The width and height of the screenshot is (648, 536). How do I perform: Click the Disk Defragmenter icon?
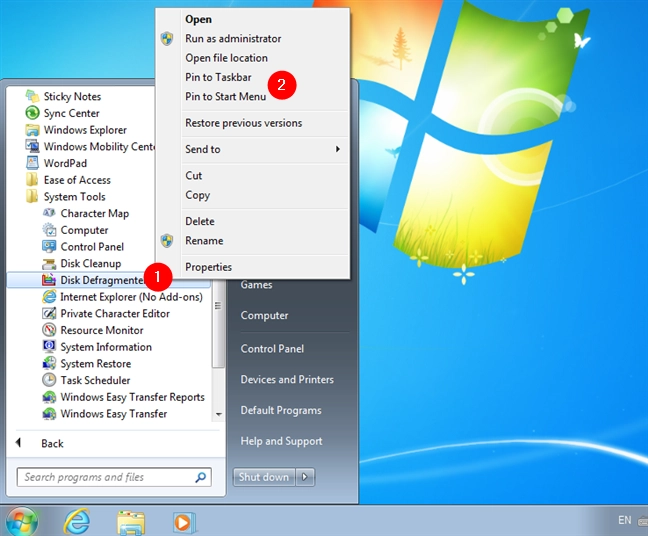(x=49, y=280)
